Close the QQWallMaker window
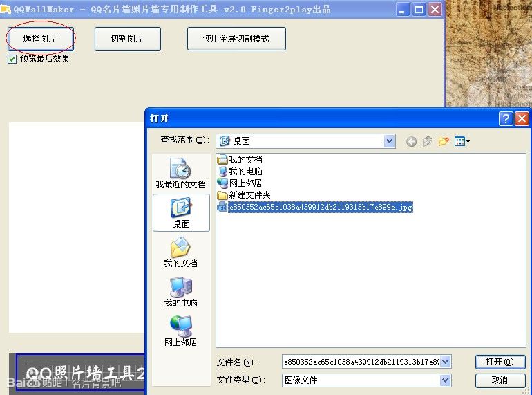The image size is (532, 395). tap(435, 10)
